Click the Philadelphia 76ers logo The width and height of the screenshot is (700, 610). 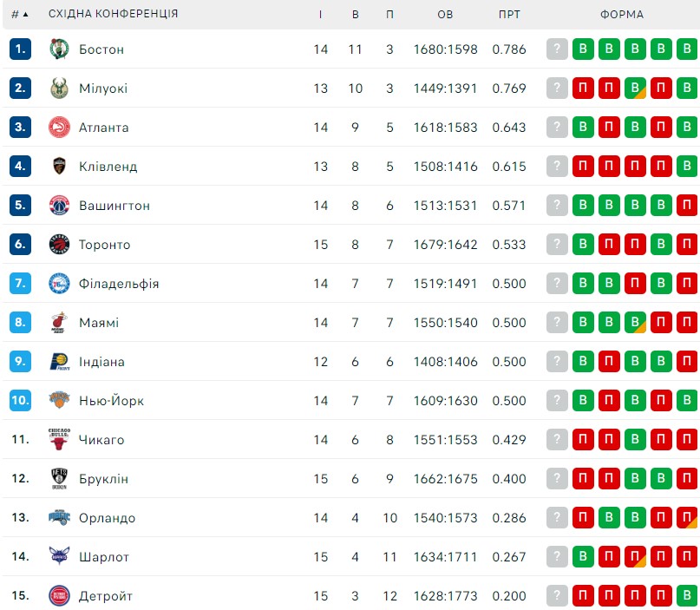tap(59, 284)
